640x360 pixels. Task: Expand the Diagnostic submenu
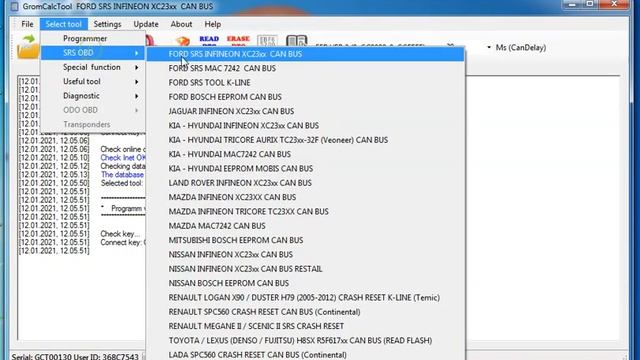tap(93, 96)
